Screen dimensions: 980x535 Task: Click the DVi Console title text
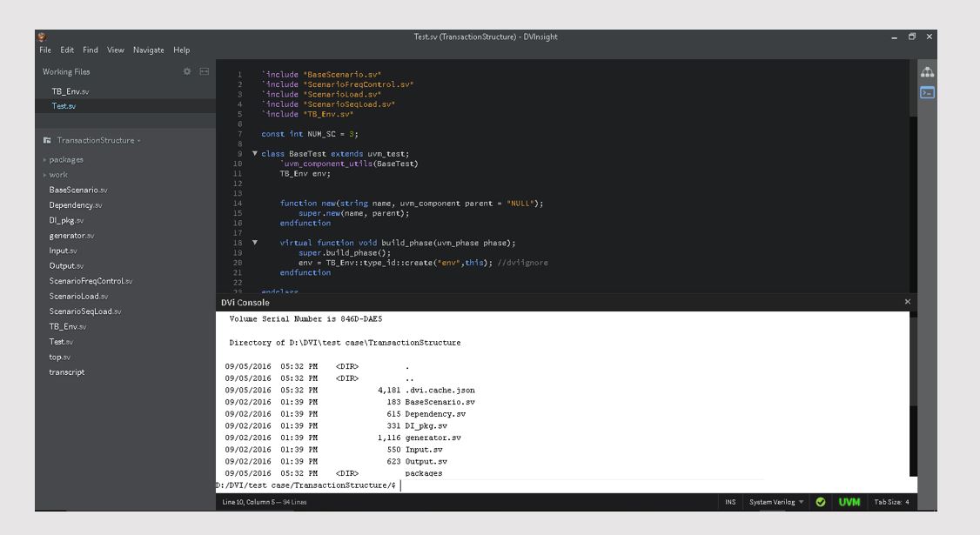[245, 303]
